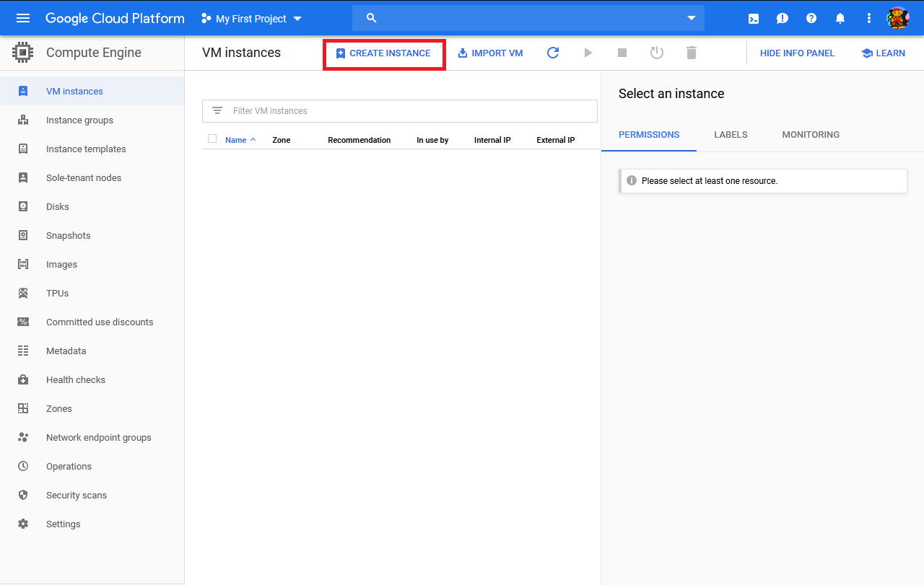Switch to the Monitoring tab
This screenshot has height=585, width=924.
pos(811,135)
